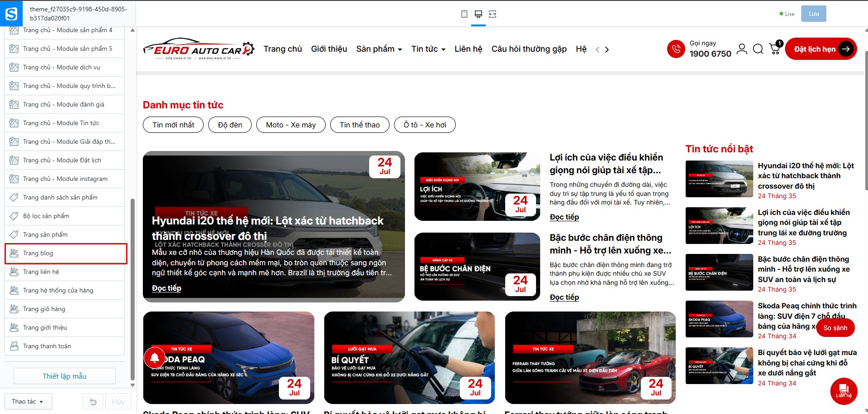Click the So sánh button

tap(835, 328)
